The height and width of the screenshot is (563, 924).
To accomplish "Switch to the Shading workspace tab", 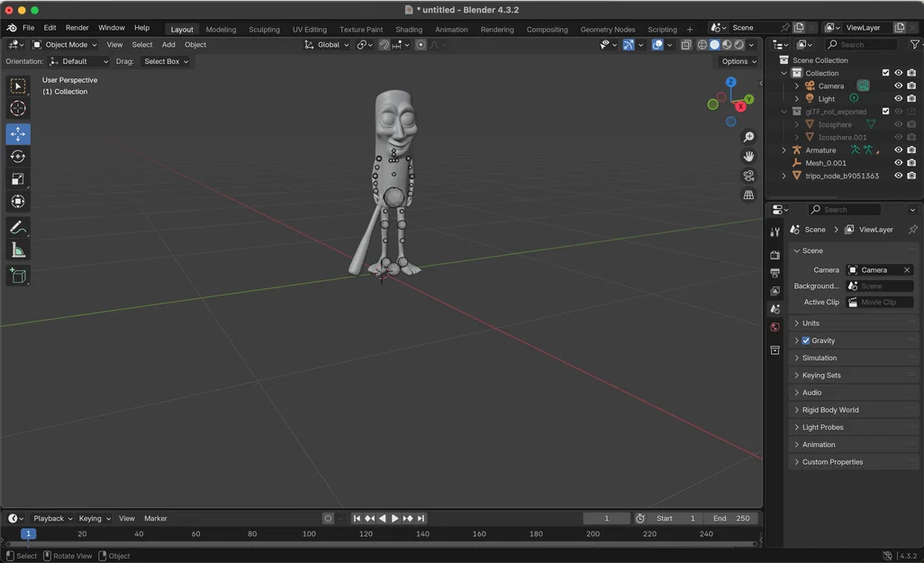I will click(x=409, y=29).
